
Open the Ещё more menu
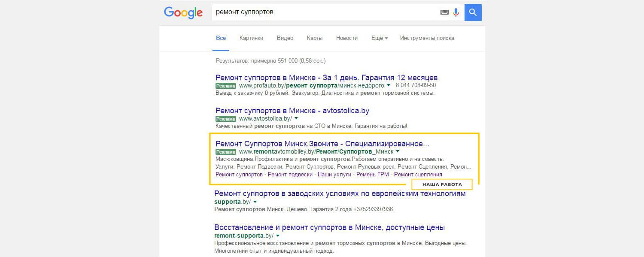click(x=379, y=38)
